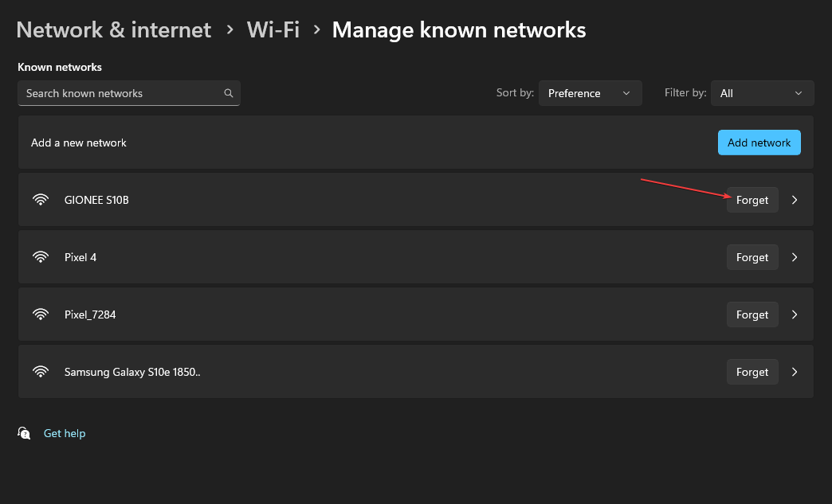Click the Get help question-mark icon

click(24, 433)
